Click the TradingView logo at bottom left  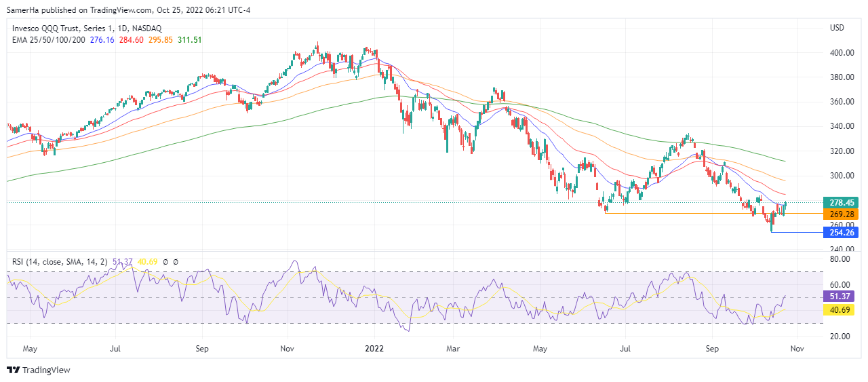click(39, 370)
